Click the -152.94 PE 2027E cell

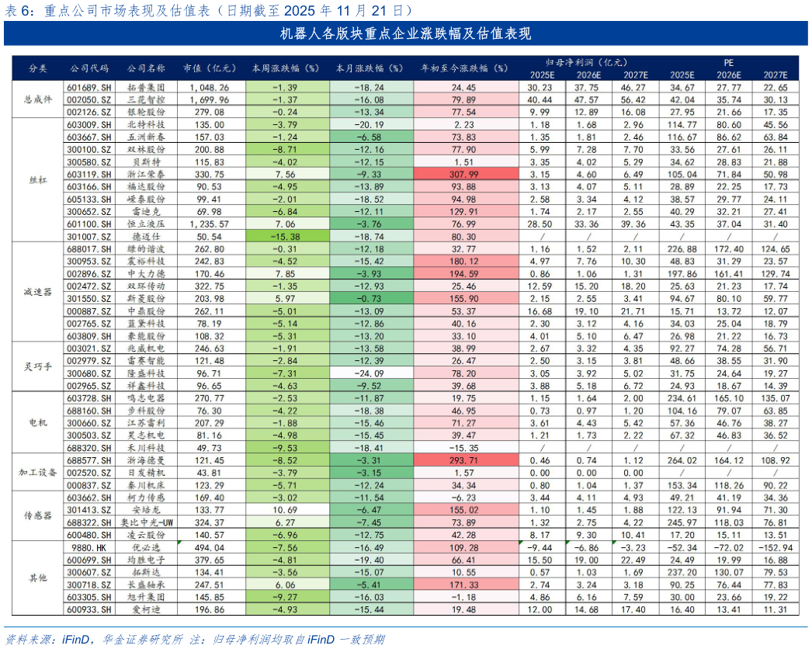776,547
